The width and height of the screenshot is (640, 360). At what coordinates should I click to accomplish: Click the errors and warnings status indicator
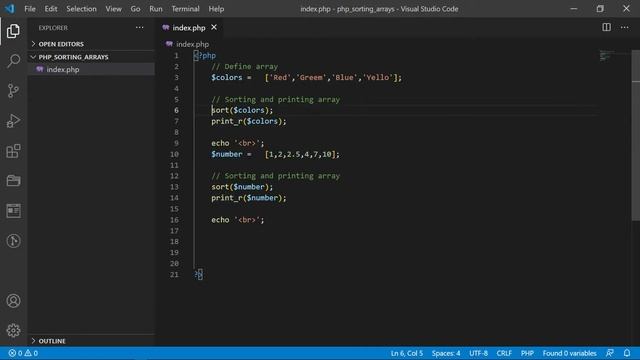(23, 353)
